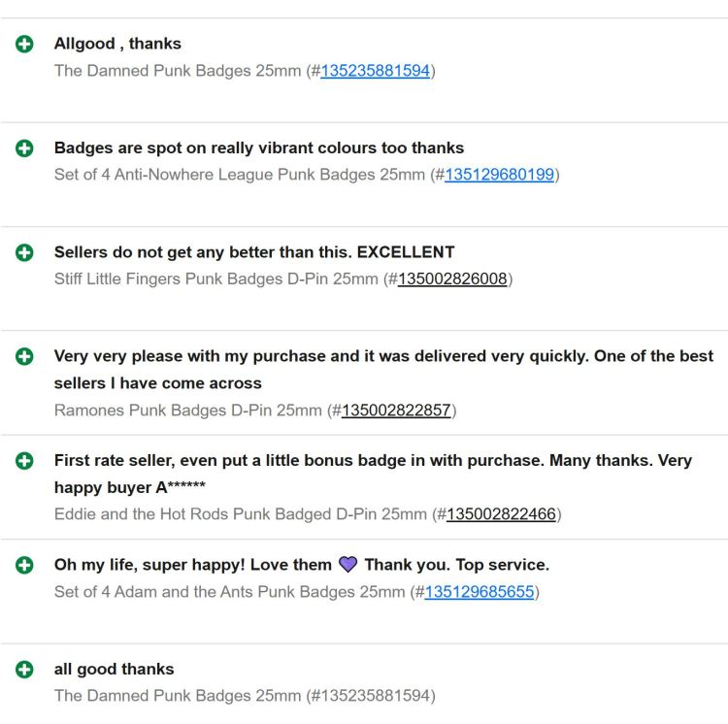Click green plus icon beside "Sellers do not get any better"
Screen dimensions: 728x724
[x=24, y=252]
